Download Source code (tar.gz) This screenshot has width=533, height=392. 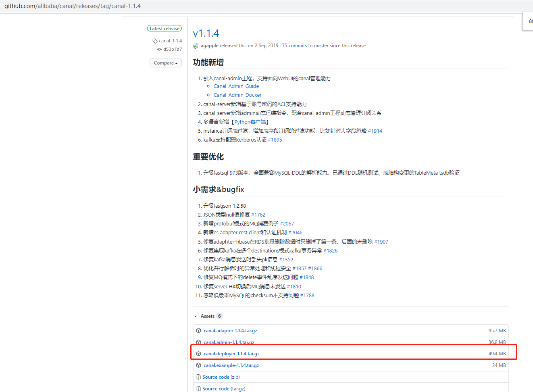[x=224, y=389]
